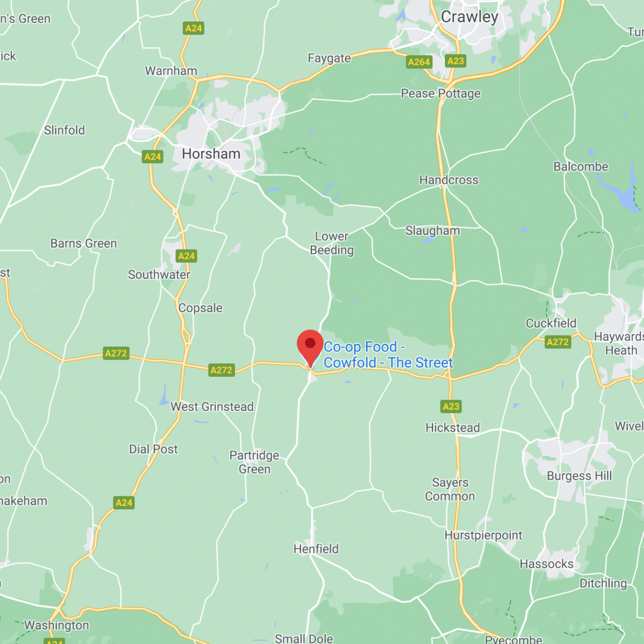Click the Partridge Green label
The image size is (644, 644).
(x=254, y=462)
